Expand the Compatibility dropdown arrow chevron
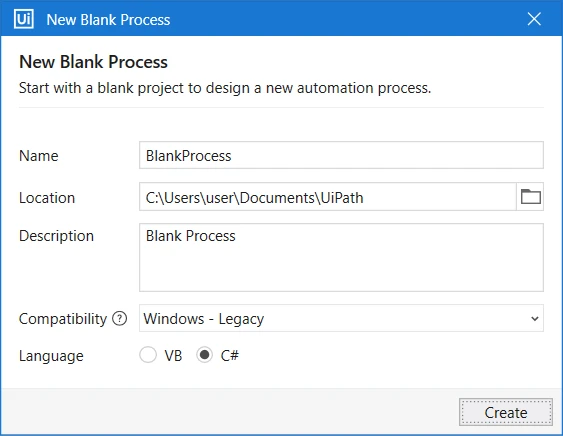Screen dimensions: 563x436 (535, 319)
